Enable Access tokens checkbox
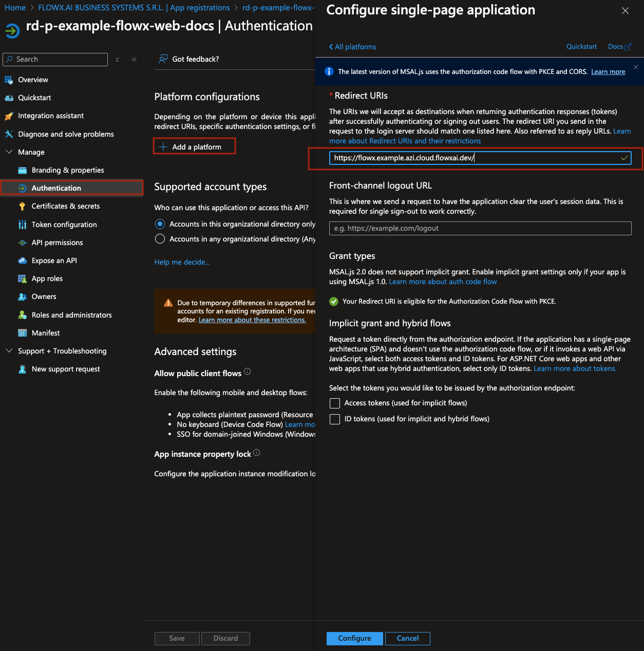 335,403
